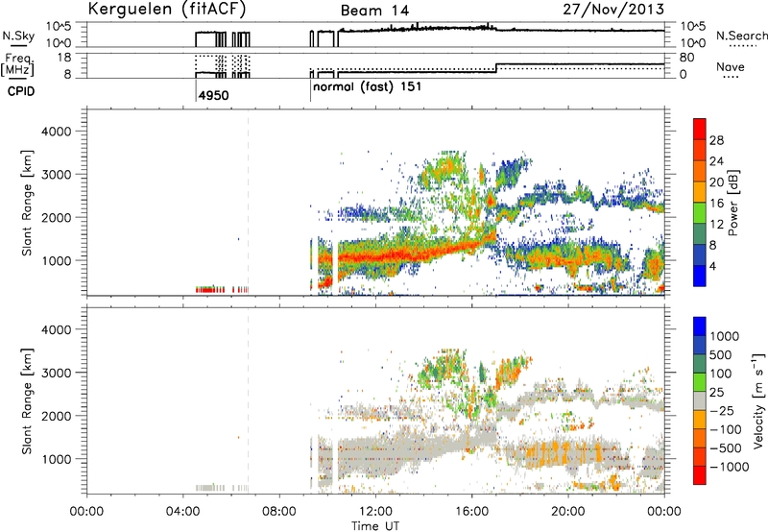Click the 'Nave' legend label

click(x=731, y=66)
